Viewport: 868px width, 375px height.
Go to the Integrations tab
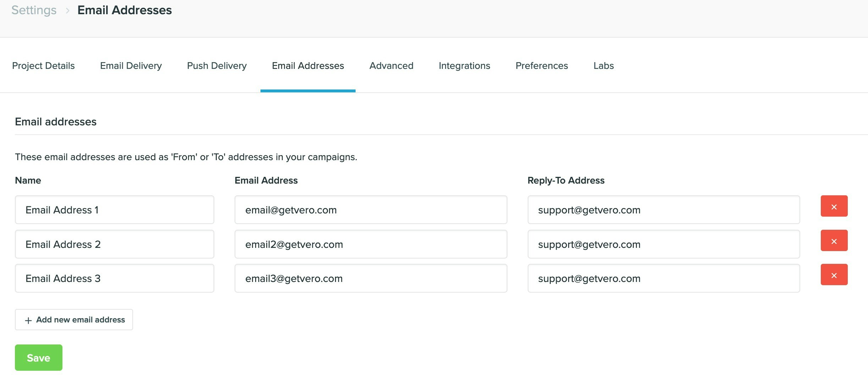click(464, 66)
